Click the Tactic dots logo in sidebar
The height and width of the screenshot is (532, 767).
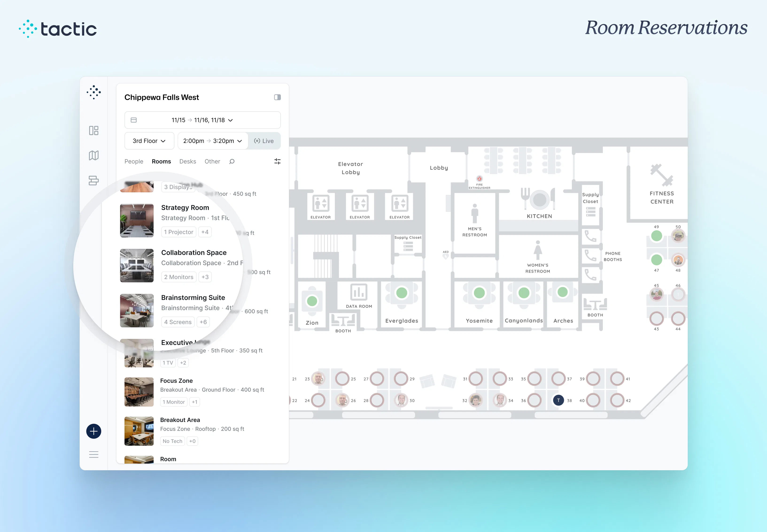94,92
